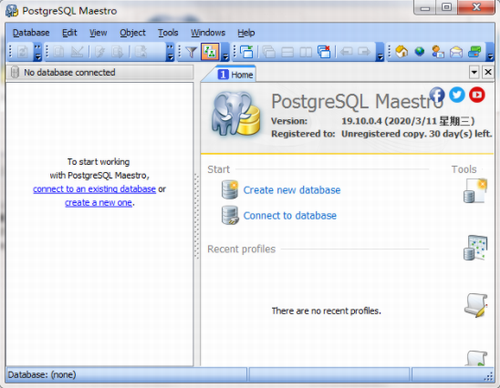The height and width of the screenshot is (388, 500).
Task: Select the Home tab
Action: point(236,74)
